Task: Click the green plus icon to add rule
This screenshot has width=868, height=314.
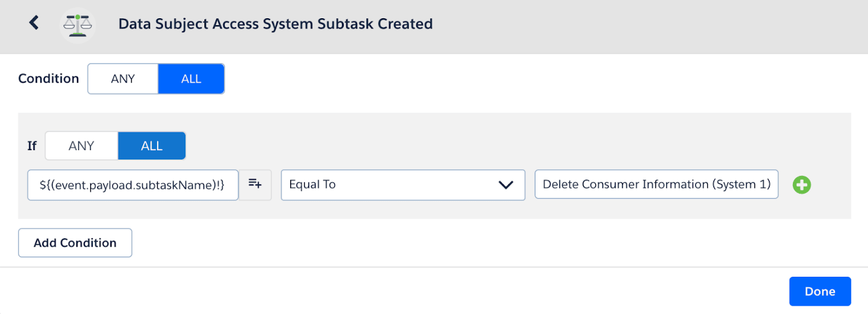Action: tap(802, 185)
